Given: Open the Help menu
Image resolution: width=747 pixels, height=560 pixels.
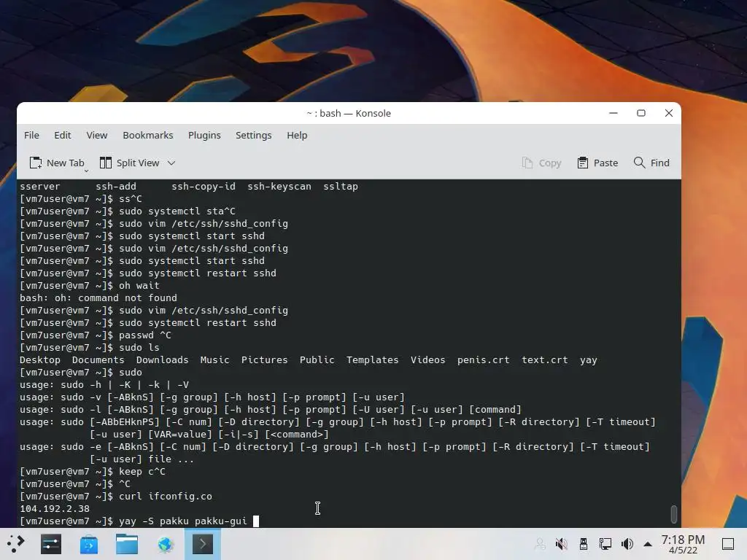Looking at the screenshot, I should pos(297,135).
